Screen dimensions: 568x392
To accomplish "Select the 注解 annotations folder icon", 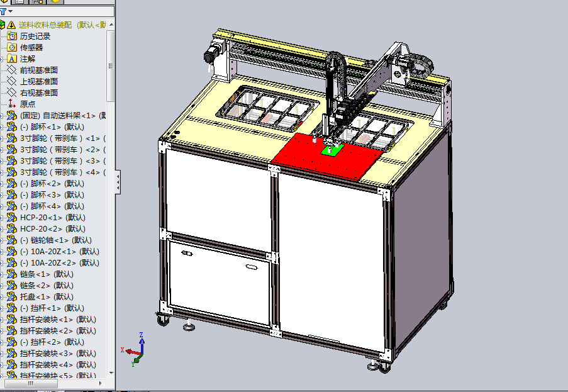I will pos(12,59).
